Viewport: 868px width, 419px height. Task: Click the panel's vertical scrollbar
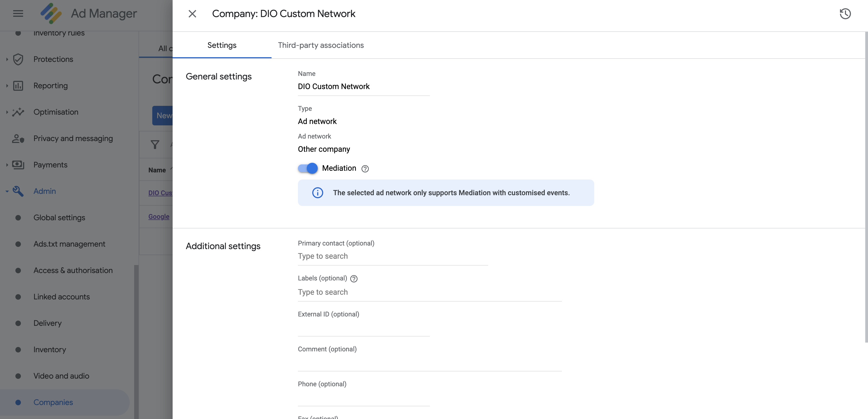[866, 187]
